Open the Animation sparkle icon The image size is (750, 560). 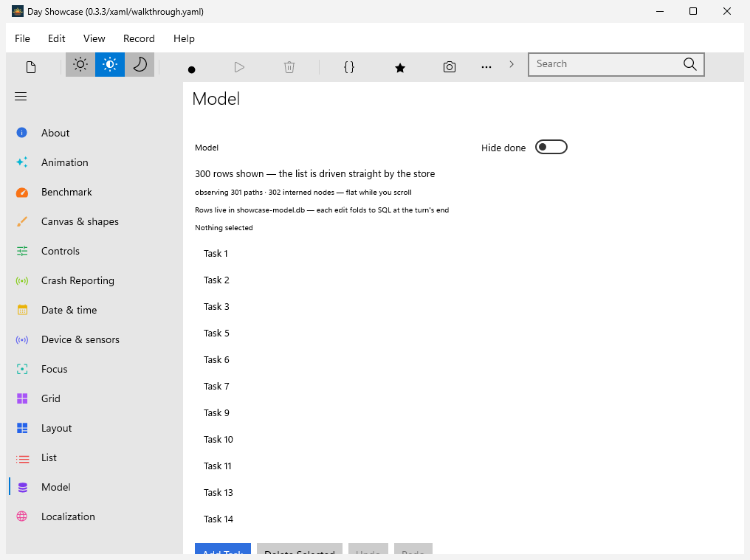[22, 162]
